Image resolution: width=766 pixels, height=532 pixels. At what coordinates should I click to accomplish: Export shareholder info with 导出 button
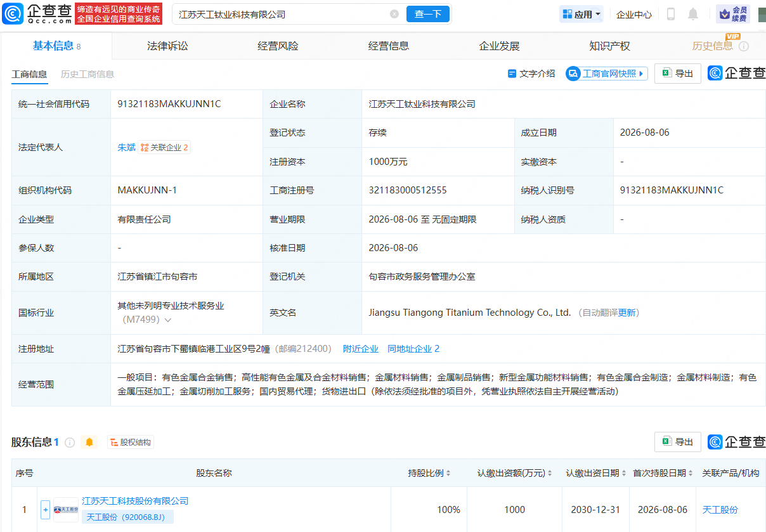point(678,442)
